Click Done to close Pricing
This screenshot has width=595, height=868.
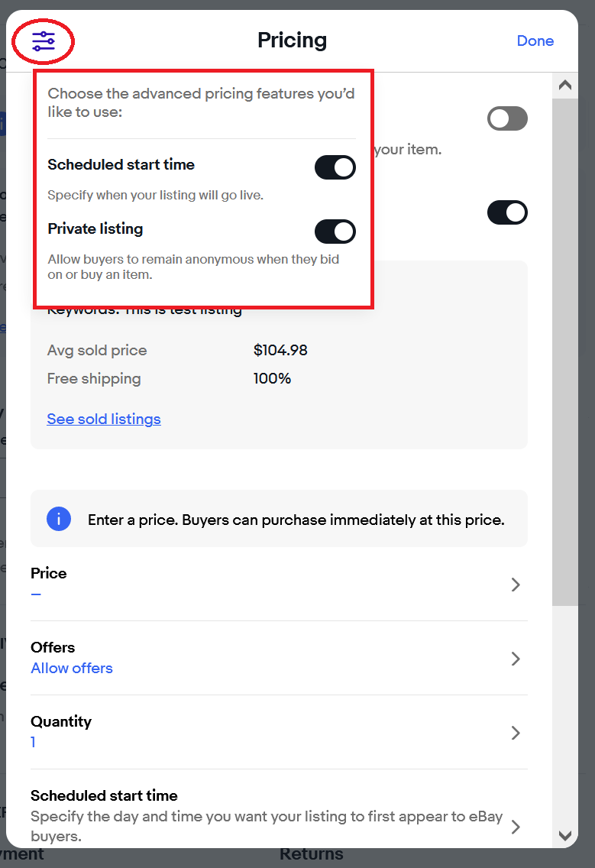[535, 41]
